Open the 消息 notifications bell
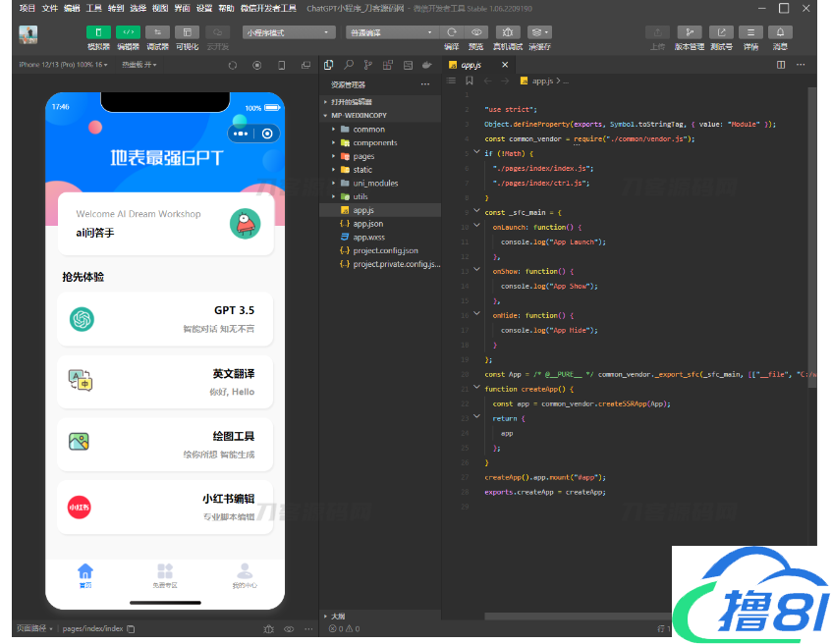This screenshot has height=644, width=831. [780, 32]
